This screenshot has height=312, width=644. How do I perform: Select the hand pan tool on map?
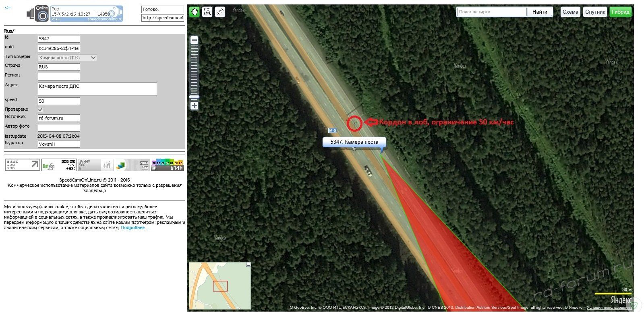click(195, 12)
